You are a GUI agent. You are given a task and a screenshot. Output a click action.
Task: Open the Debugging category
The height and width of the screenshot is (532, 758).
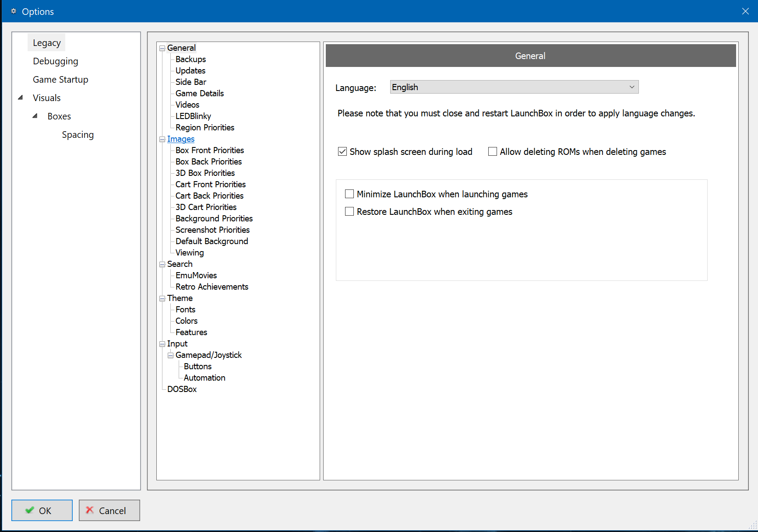click(x=56, y=61)
